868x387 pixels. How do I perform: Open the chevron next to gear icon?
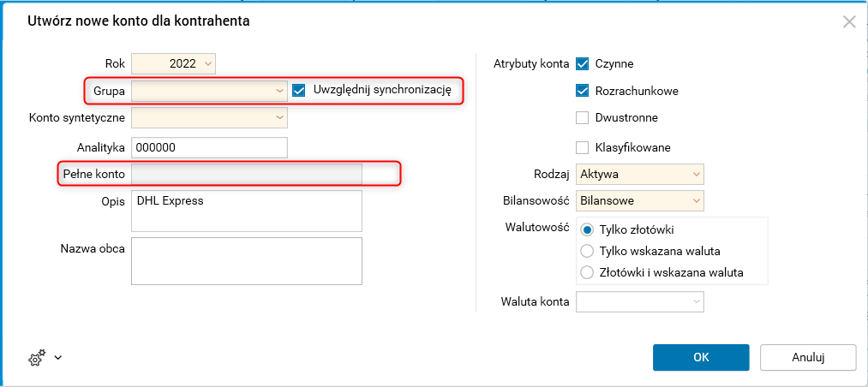57,358
